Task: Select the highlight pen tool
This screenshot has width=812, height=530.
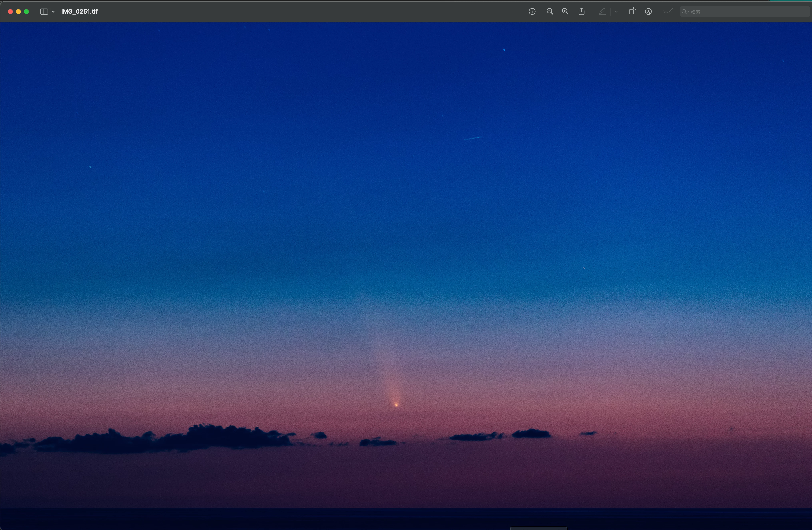Action: coord(602,12)
